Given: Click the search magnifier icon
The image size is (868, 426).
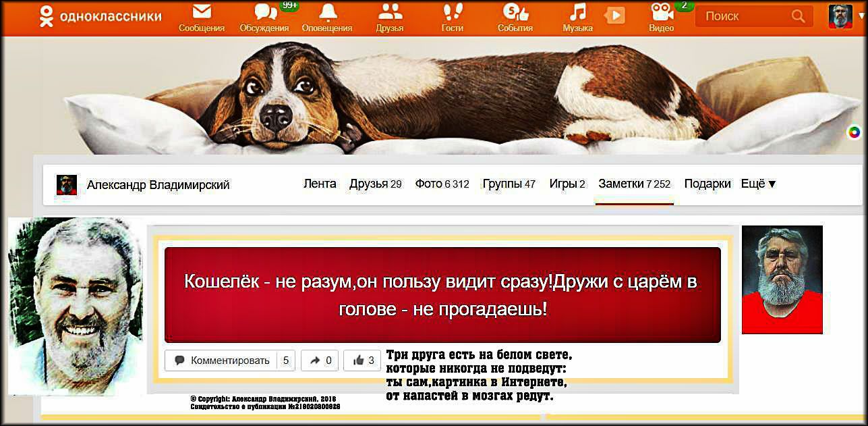Looking at the screenshot, I should coord(798,16).
